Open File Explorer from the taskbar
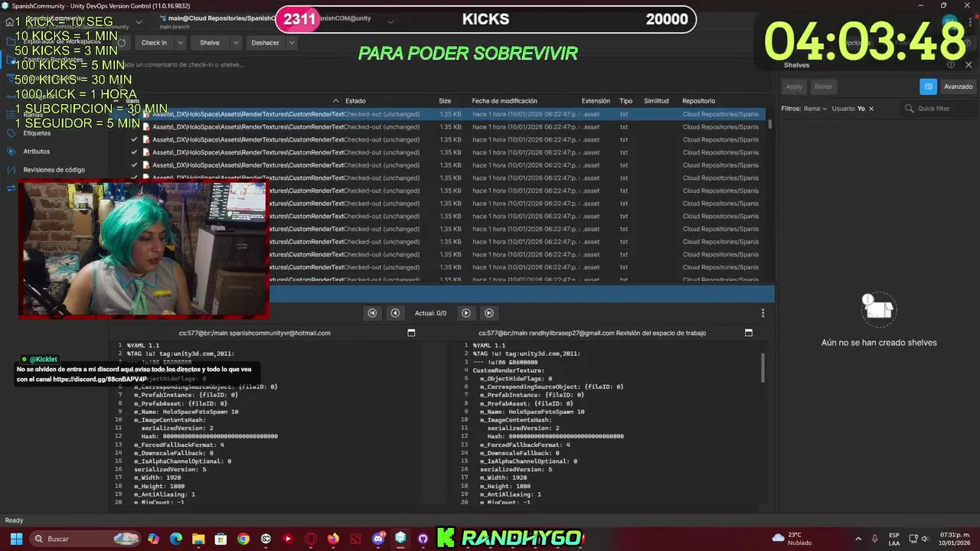 pyautogui.click(x=198, y=539)
